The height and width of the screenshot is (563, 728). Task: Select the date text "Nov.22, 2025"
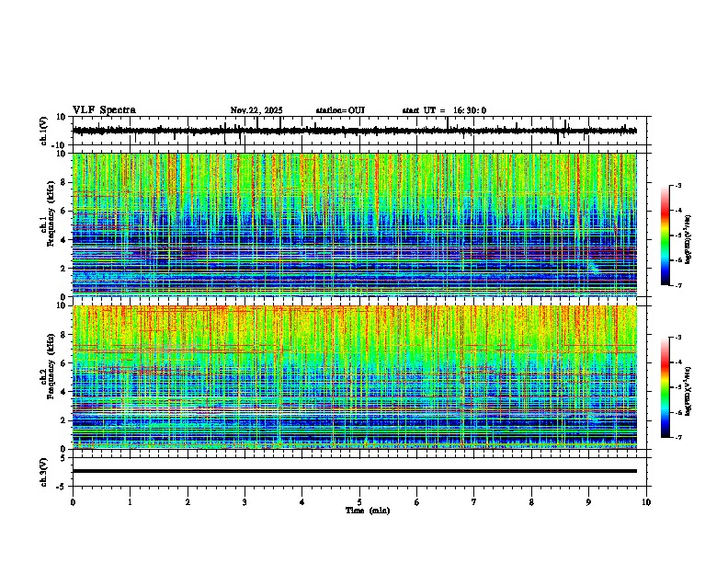pos(256,110)
